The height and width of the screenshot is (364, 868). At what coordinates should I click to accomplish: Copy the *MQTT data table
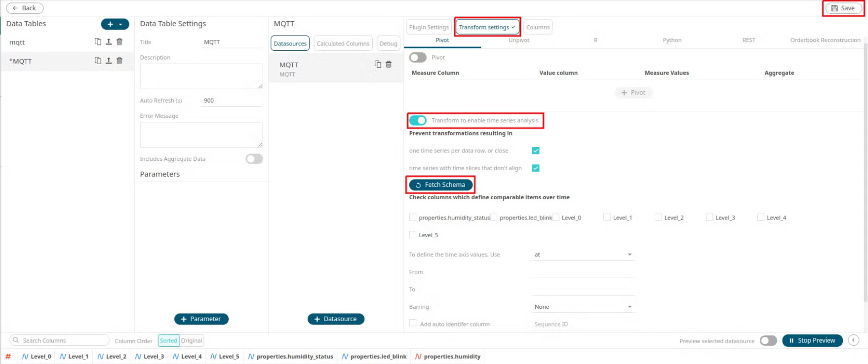(x=98, y=61)
